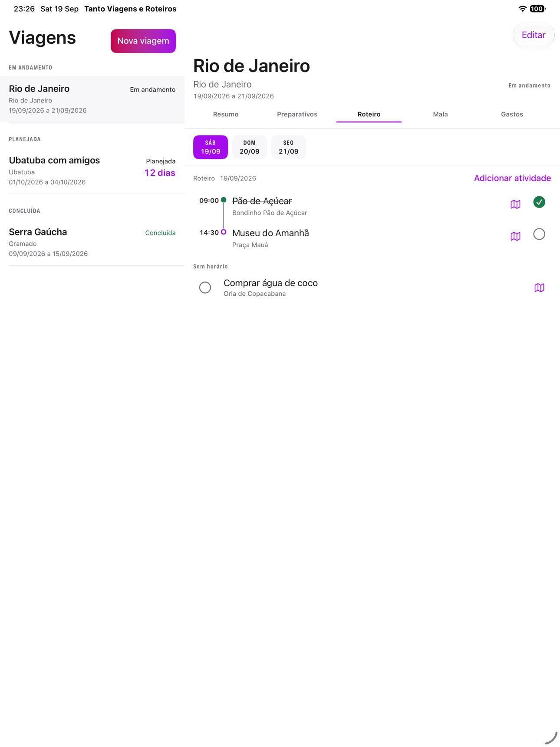Click Comprar água de coco title
The height and width of the screenshot is (747, 560).
[x=270, y=283]
